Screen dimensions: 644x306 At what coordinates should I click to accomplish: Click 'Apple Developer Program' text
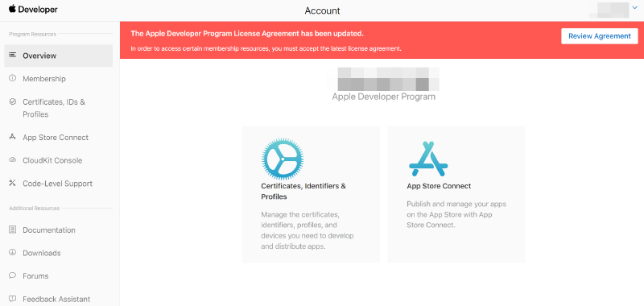pos(384,97)
